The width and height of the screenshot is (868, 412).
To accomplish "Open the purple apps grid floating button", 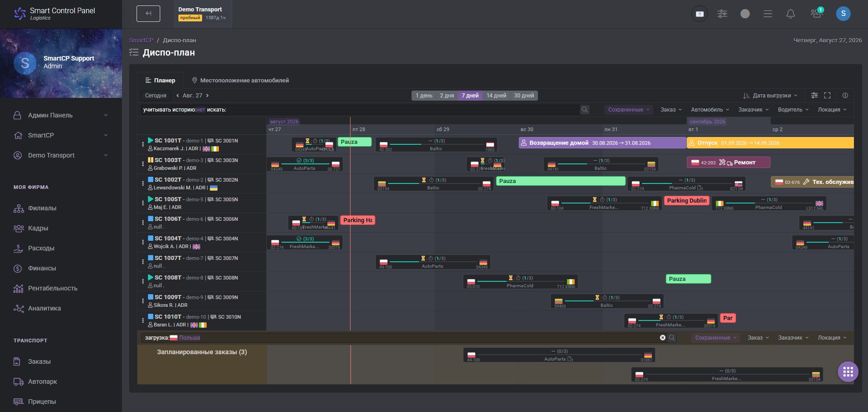I will point(848,372).
